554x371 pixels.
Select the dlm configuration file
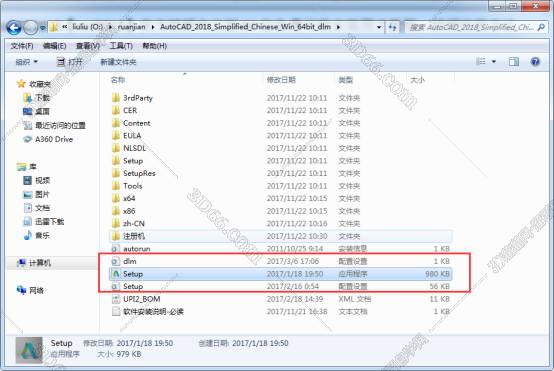(281, 261)
